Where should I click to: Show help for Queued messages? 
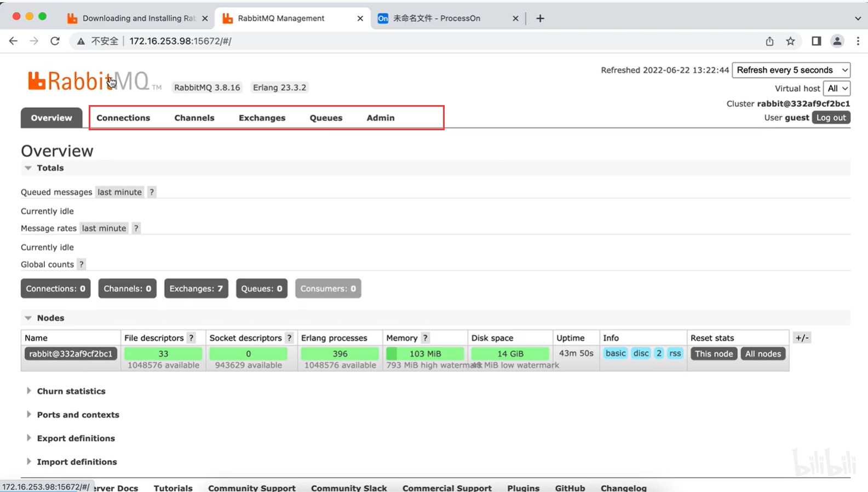[x=152, y=192]
